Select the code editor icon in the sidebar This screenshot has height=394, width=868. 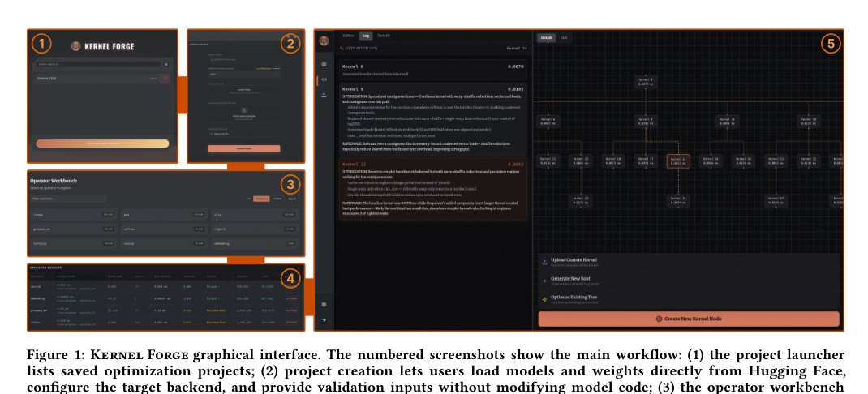(x=324, y=79)
